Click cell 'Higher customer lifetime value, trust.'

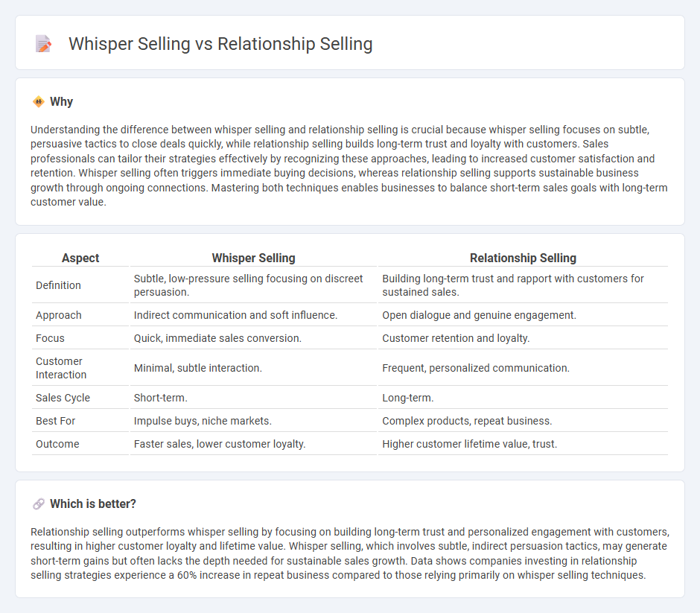coord(524,444)
